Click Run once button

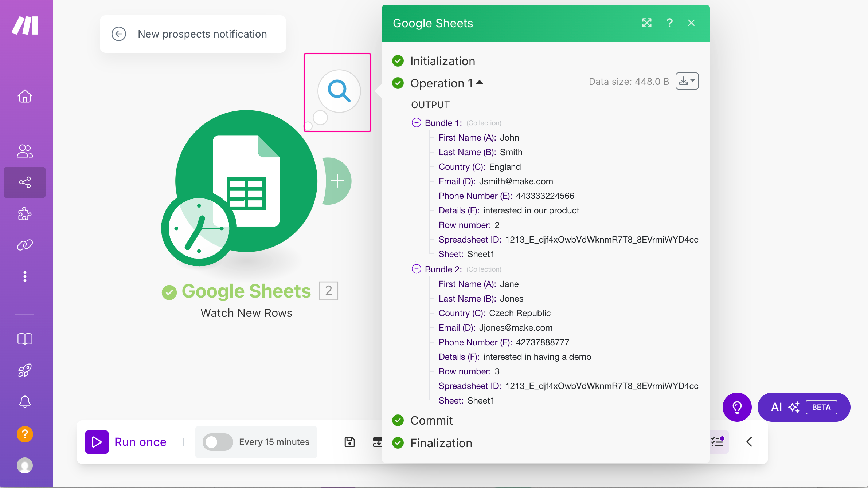pos(126,442)
